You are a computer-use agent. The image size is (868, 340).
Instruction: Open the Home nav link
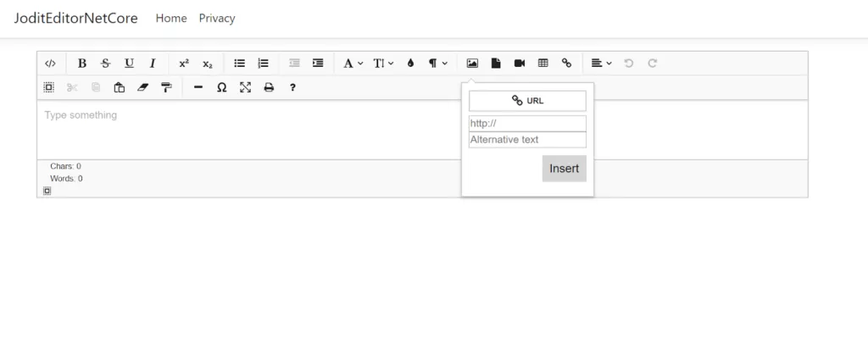171,18
